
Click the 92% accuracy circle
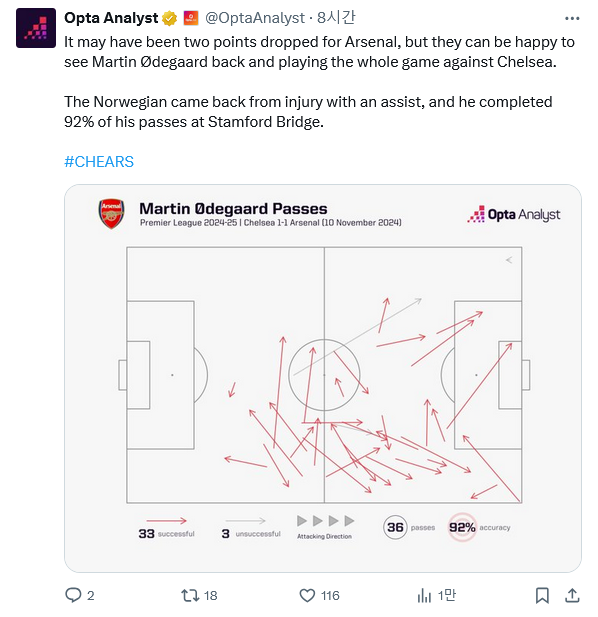click(462, 527)
